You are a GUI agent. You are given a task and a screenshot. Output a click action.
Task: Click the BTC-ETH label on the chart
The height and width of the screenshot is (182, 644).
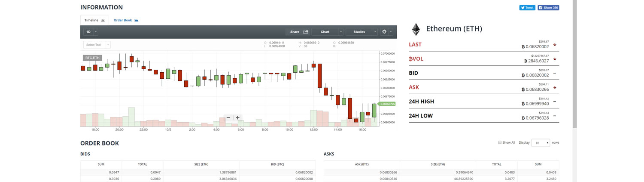click(x=92, y=58)
